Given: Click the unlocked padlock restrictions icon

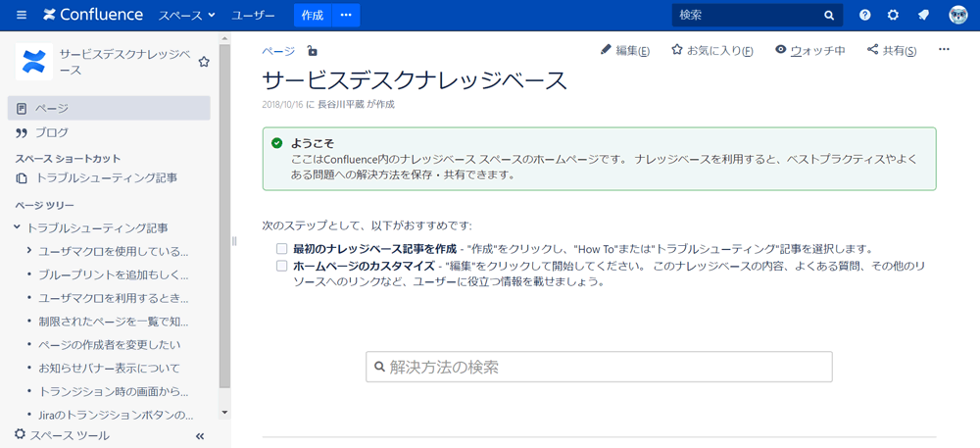Looking at the screenshot, I should tap(312, 51).
